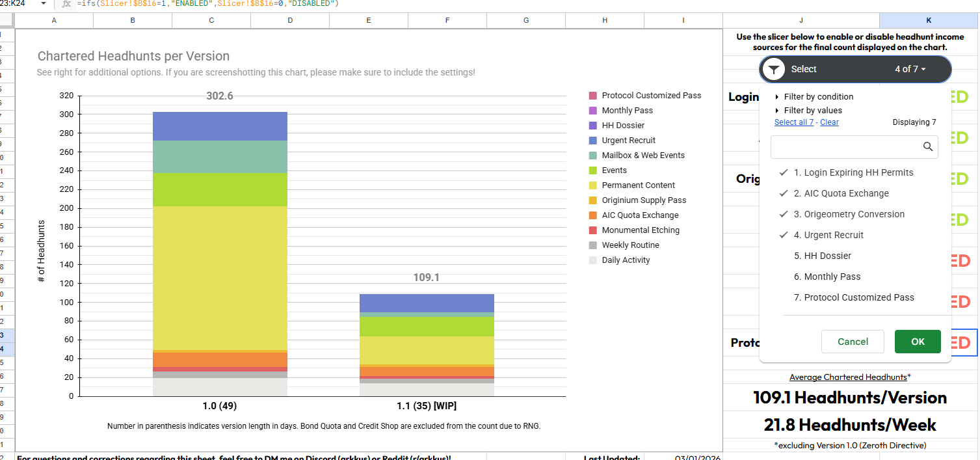Click chart title 'Chartered Headhunts per Version'
The image size is (980, 460).
[133, 57]
